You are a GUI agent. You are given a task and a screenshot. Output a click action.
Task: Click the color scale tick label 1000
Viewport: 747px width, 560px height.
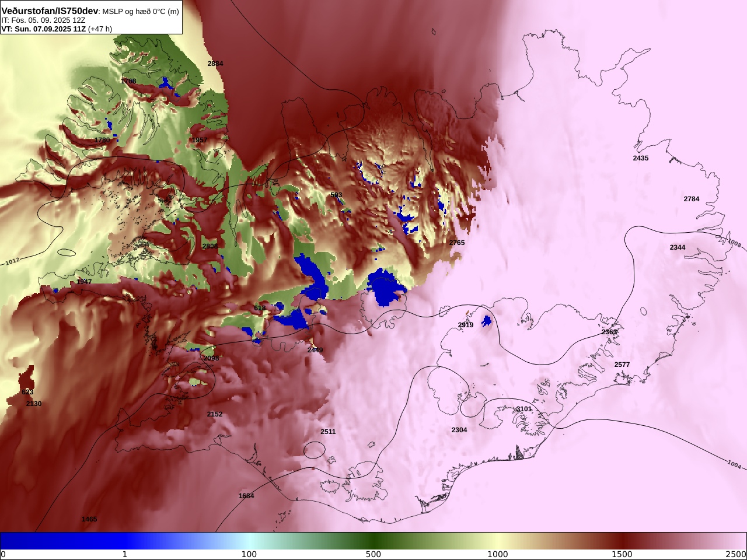(498, 554)
